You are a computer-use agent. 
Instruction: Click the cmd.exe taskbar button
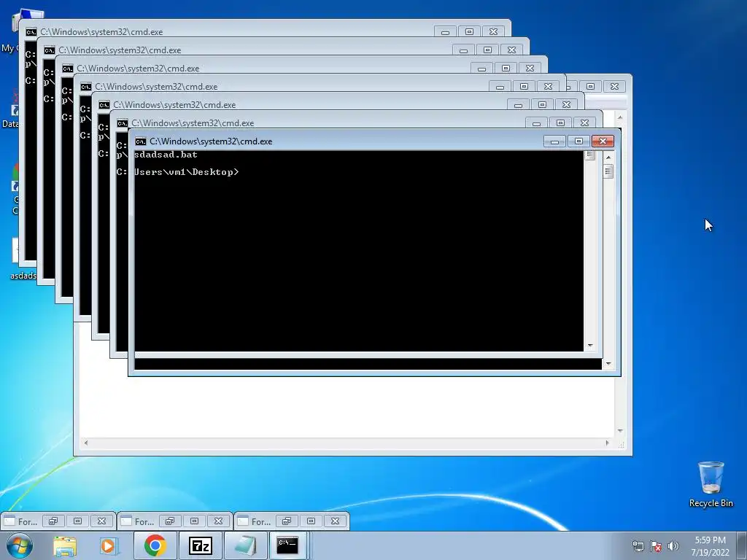[287, 545]
